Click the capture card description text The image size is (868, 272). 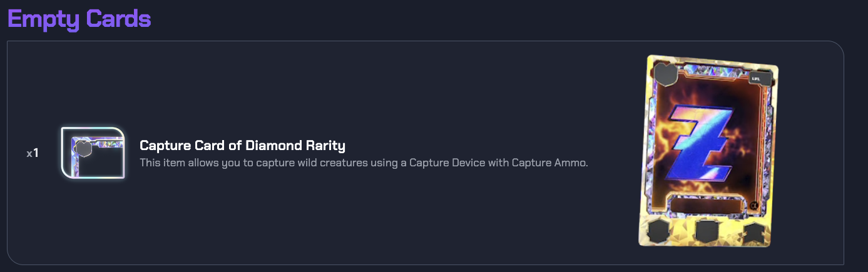click(x=363, y=164)
